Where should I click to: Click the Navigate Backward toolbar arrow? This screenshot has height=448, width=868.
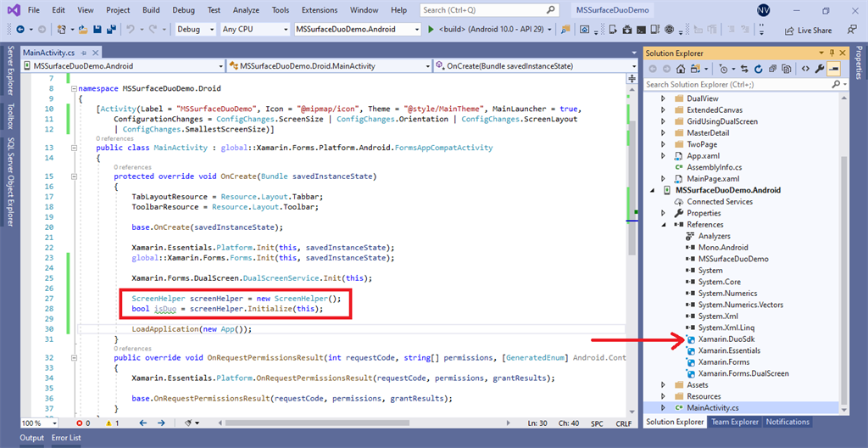click(x=20, y=30)
